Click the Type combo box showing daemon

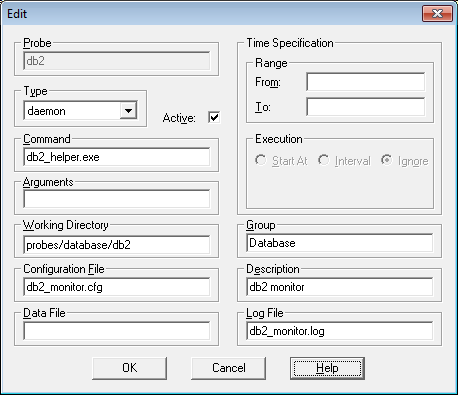point(80,110)
